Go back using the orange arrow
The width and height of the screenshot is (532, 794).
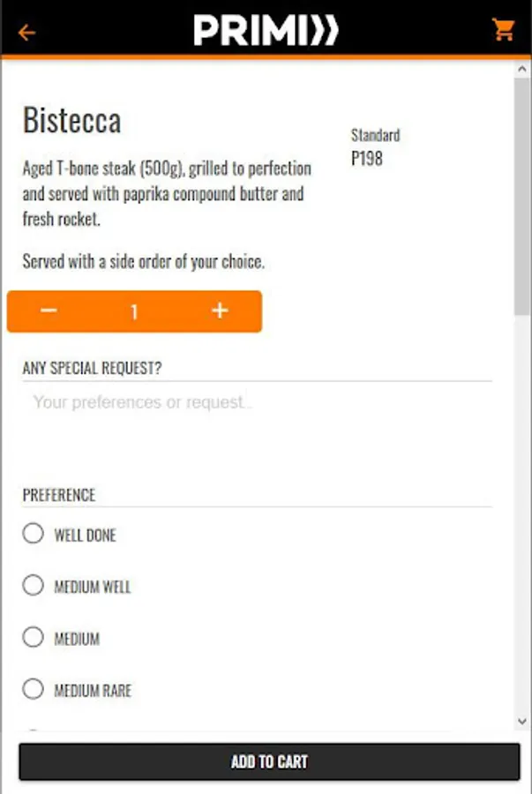pyautogui.click(x=27, y=33)
